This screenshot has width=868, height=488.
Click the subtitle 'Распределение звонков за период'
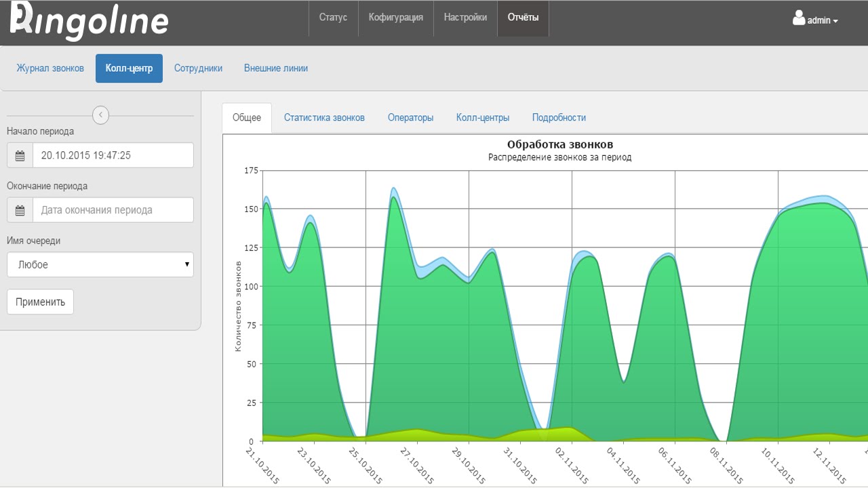560,157
